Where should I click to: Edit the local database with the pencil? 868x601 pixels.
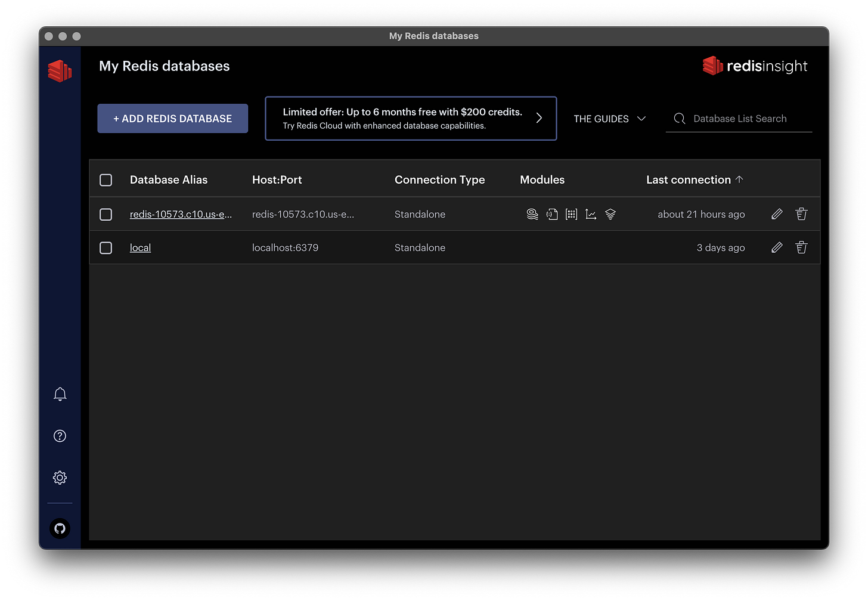point(777,247)
